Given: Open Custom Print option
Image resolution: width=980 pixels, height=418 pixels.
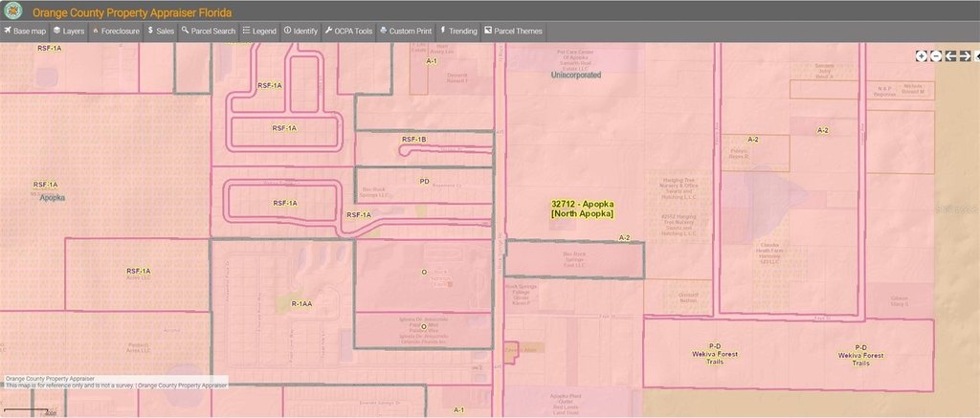Looking at the screenshot, I should click(x=406, y=31).
